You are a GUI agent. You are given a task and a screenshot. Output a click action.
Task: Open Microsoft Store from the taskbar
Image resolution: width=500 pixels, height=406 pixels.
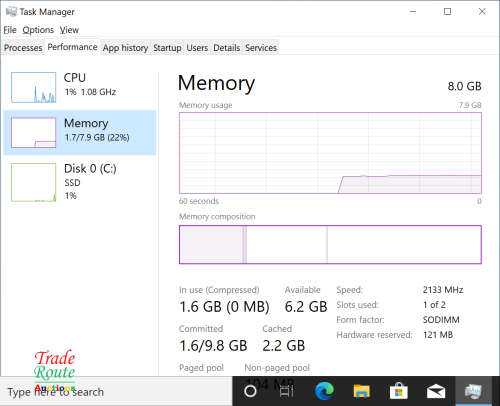tap(399, 391)
